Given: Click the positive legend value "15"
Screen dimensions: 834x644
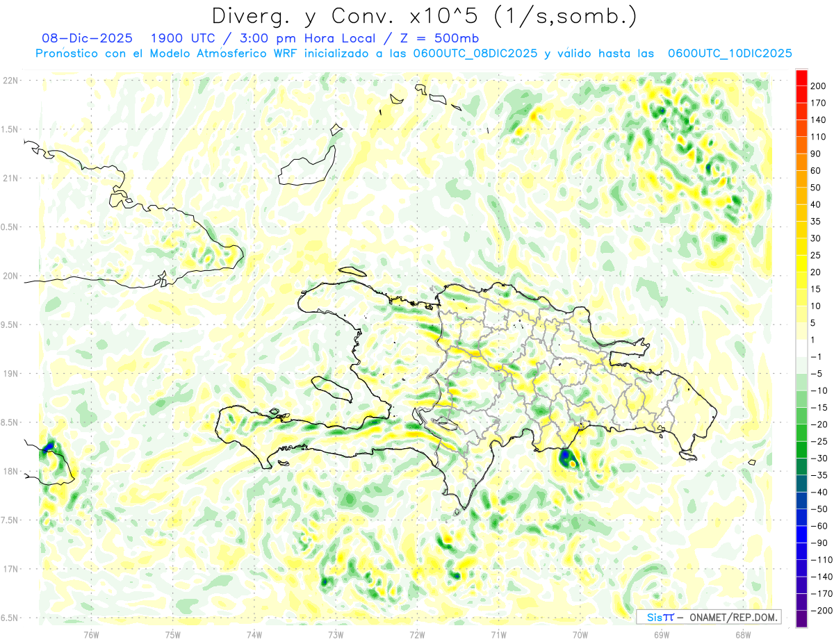Looking at the screenshot, I should click(x=815, y=289).
